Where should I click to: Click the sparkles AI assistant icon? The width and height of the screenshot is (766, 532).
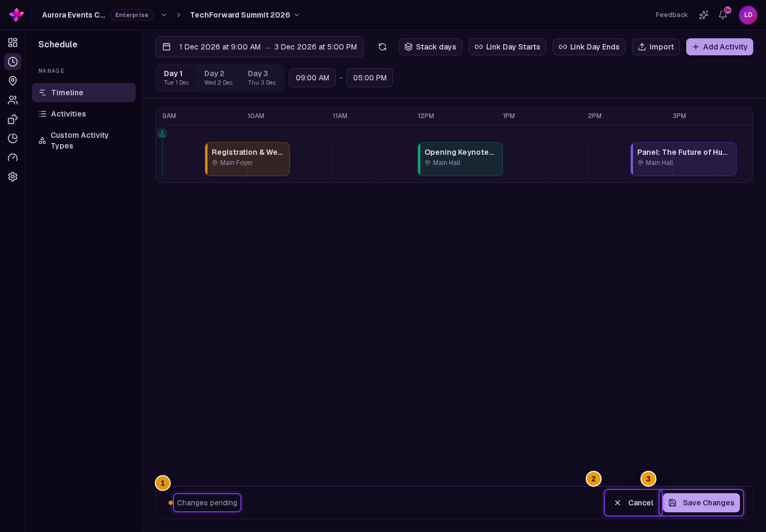tap(704, 15)
